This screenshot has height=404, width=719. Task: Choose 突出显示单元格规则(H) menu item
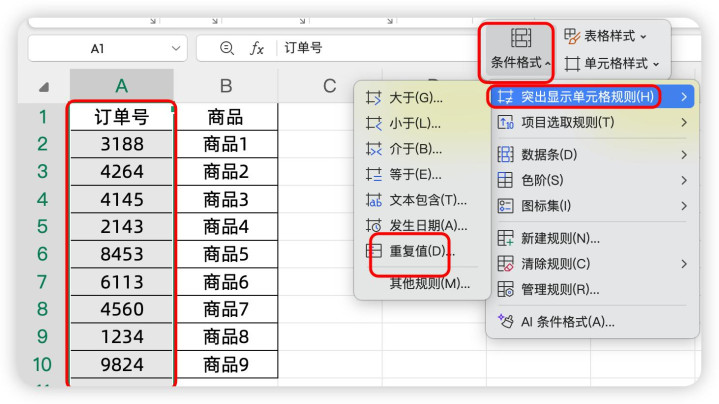592,97
